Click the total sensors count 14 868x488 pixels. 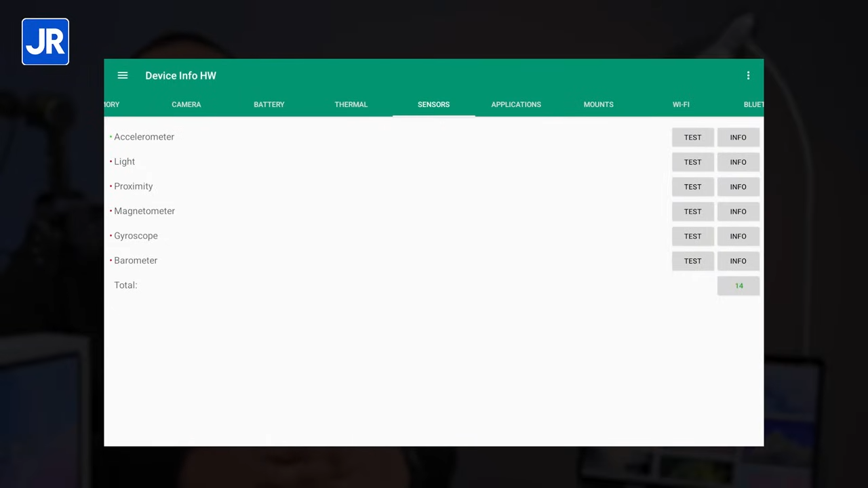[738, 286]
